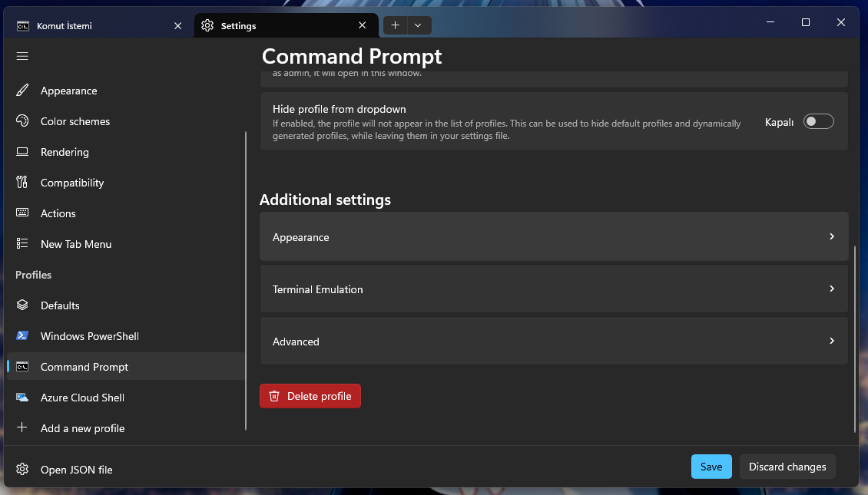Open Rendering settings page
This screenshot has height=495, width=868.
(126, 151)
